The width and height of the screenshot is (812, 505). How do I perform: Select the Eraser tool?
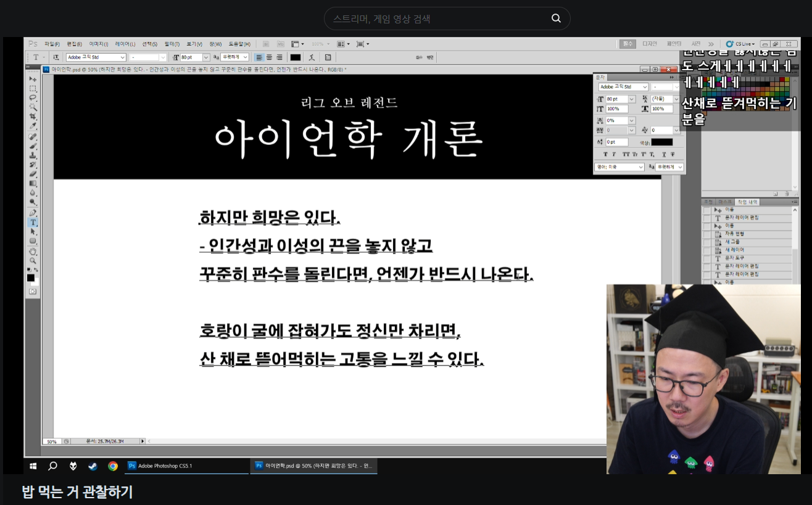pos(33,174)
